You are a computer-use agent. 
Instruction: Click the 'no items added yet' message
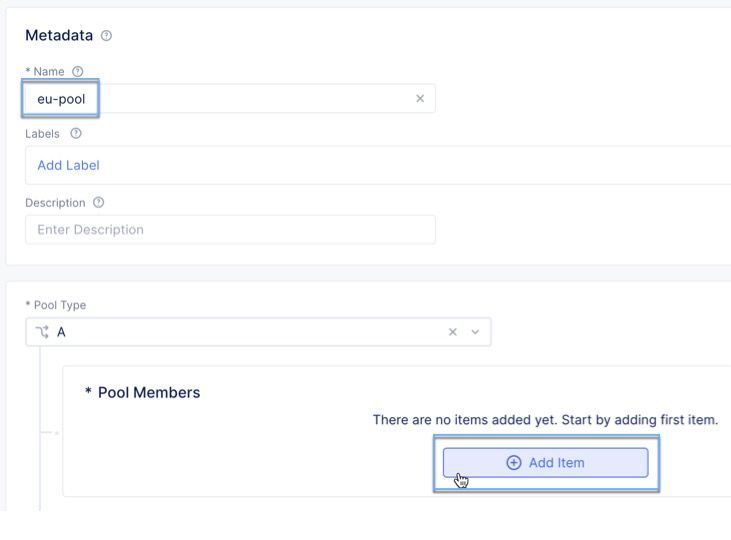[x=545, y=420]
